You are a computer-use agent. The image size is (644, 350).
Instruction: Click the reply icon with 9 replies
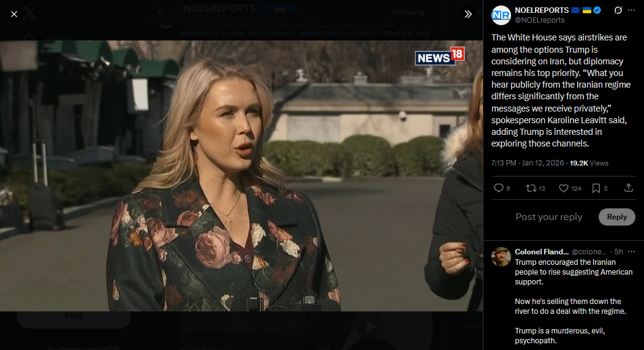click(x=501, y=188)
